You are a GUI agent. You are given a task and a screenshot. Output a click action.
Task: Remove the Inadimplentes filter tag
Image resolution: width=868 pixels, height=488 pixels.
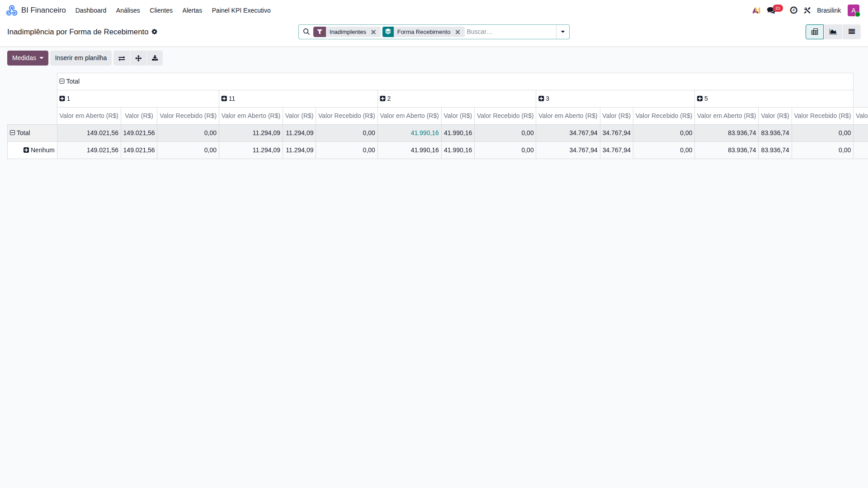click(x=373, y=32)
